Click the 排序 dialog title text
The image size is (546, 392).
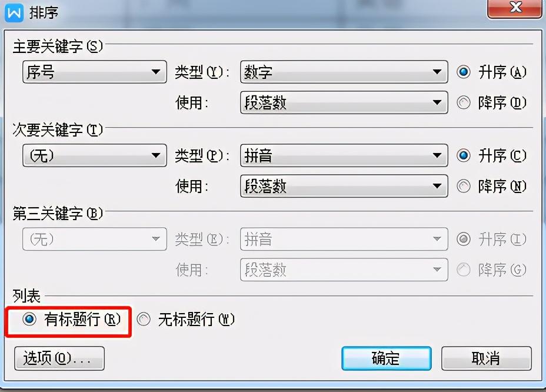tap(44, 13)
